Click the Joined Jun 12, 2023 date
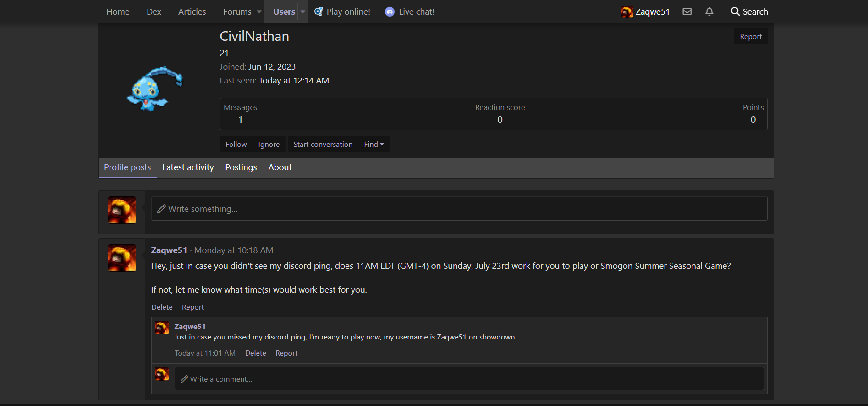 pyautogui.click(x=272, y=67)
